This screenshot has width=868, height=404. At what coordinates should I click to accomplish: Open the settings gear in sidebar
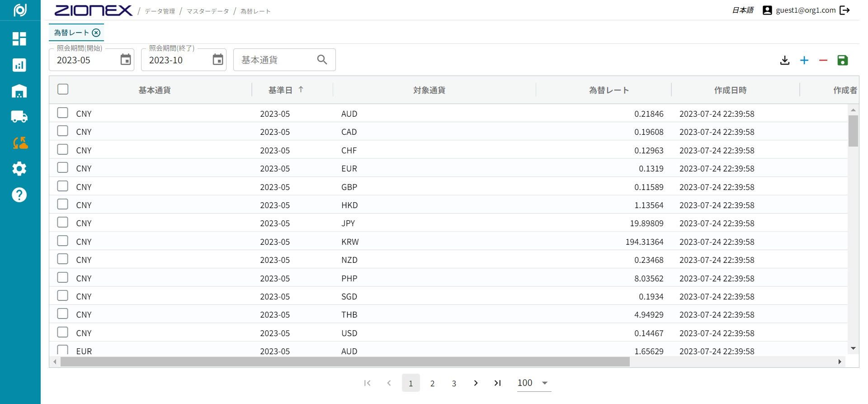click(x=19, y=169)
